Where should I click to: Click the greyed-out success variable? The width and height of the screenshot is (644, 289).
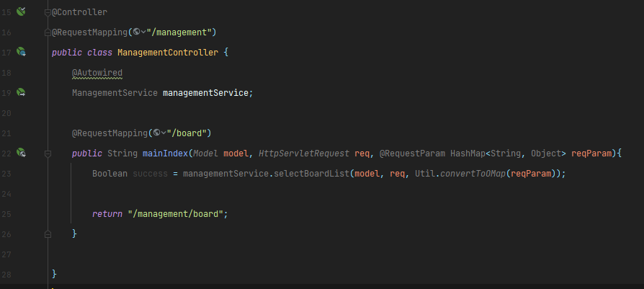[151, 174]
